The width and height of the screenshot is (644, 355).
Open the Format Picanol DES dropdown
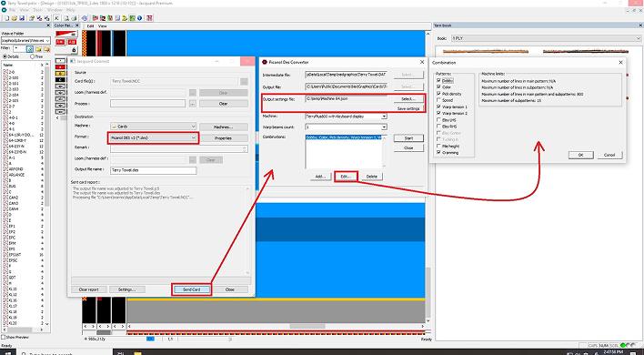[x=153, y=138]
